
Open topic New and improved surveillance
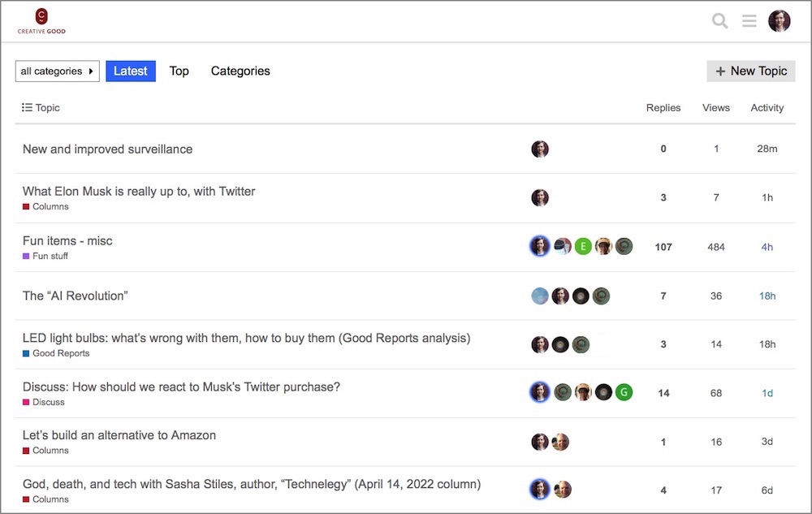107,149
